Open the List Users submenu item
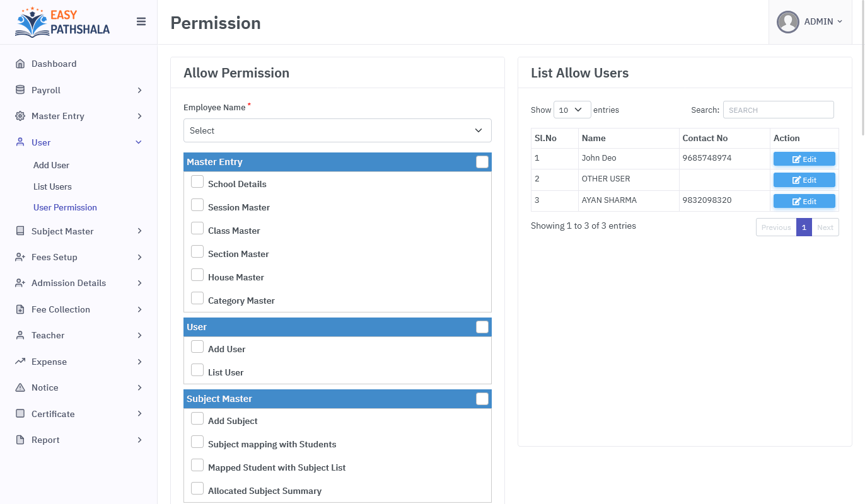Image resolution: width=865 pixels, height=504 pixels. pyautogui.click(x=52, y=186)
